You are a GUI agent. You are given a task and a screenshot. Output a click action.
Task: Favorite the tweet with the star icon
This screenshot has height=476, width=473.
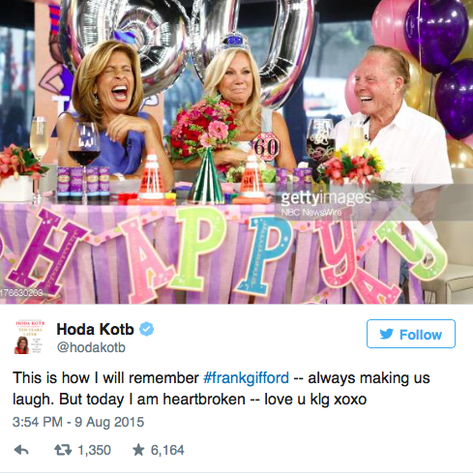(138, 450)
